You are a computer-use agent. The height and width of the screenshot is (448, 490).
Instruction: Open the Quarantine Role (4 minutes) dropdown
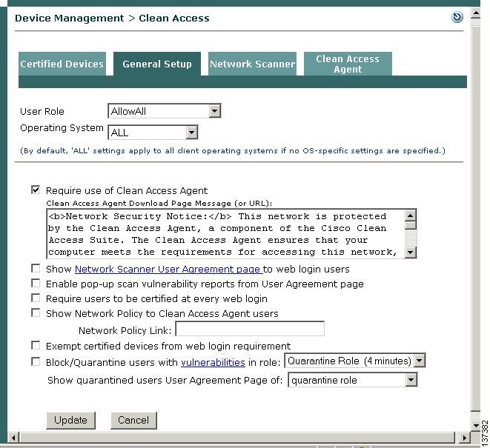click(420, 361)
